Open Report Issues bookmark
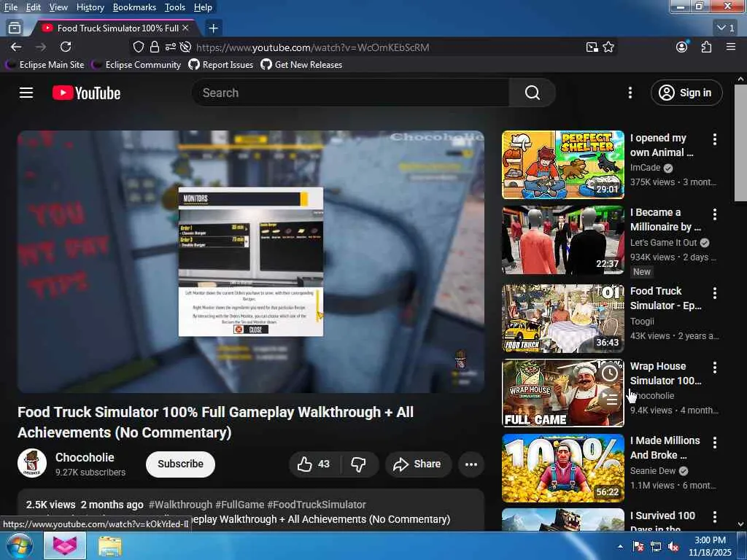 click(221, 65)
